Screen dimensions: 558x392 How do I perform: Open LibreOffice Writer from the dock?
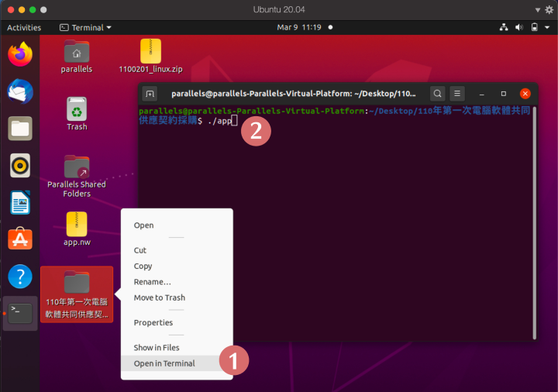pyautogui.click(x=20, y=202)
